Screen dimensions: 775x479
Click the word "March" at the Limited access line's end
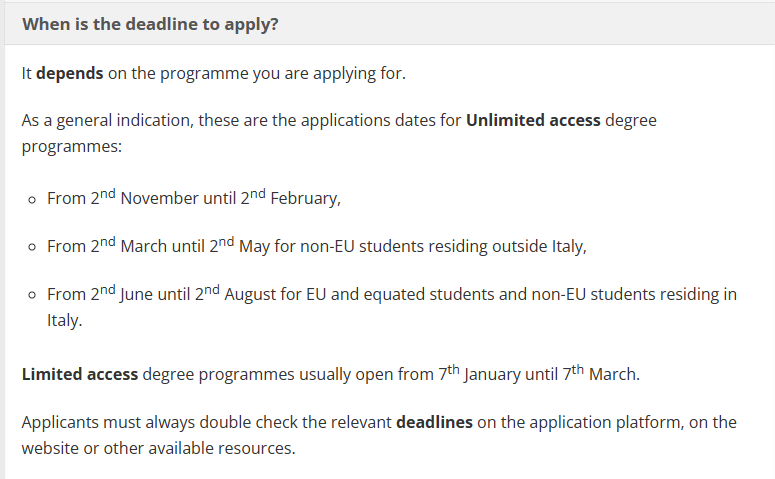click(613, 376)
